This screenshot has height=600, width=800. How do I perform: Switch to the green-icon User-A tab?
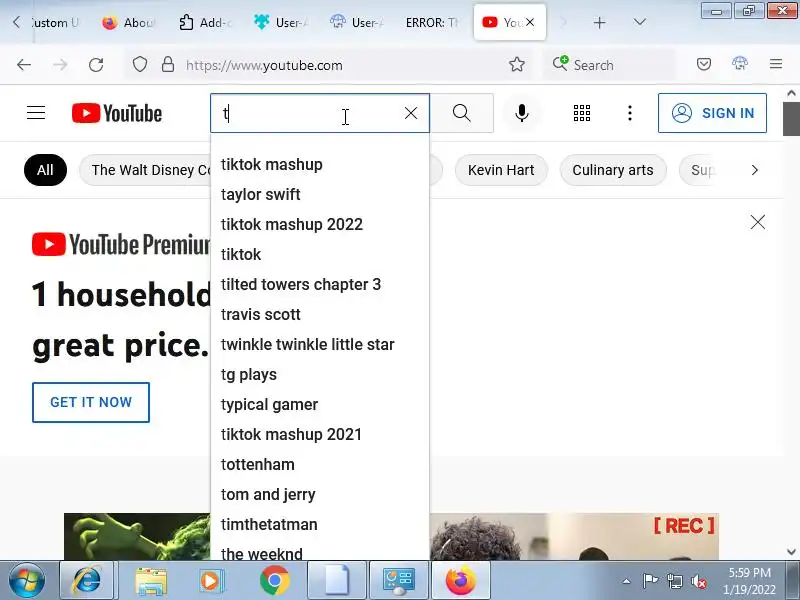(280, 22)
